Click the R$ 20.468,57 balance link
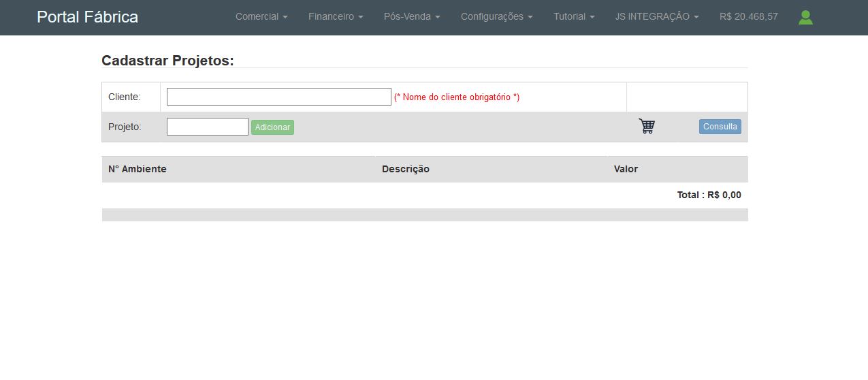Viewport: 868px width, 380px height. (x=748, y=16)
